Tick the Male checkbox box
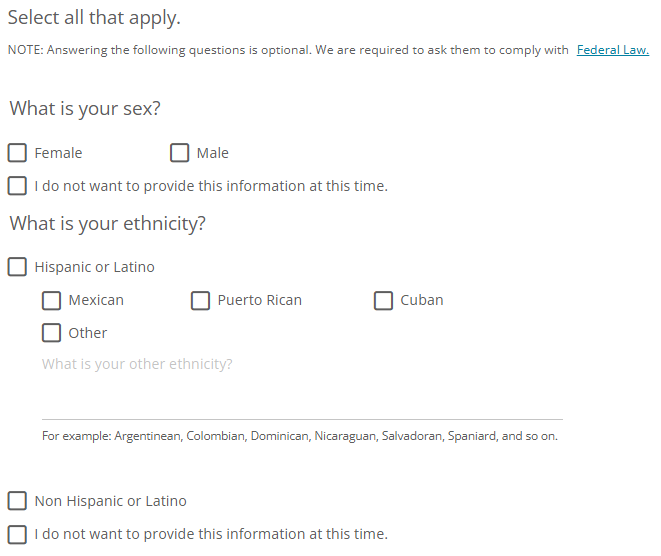The width and height of the screenshot is (661, 556). (x=180, y=153)
